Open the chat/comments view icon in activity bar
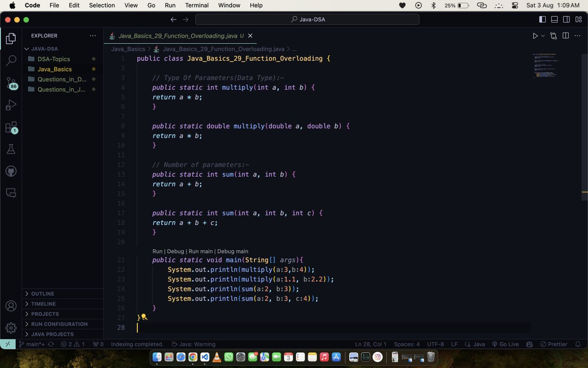The image size is (588, 368). (11, 193)
